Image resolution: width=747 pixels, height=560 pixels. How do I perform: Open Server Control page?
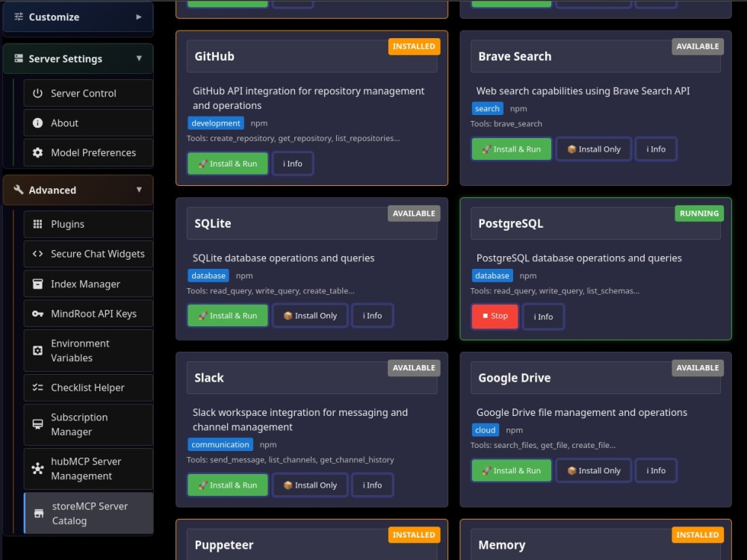click(88, 93)
